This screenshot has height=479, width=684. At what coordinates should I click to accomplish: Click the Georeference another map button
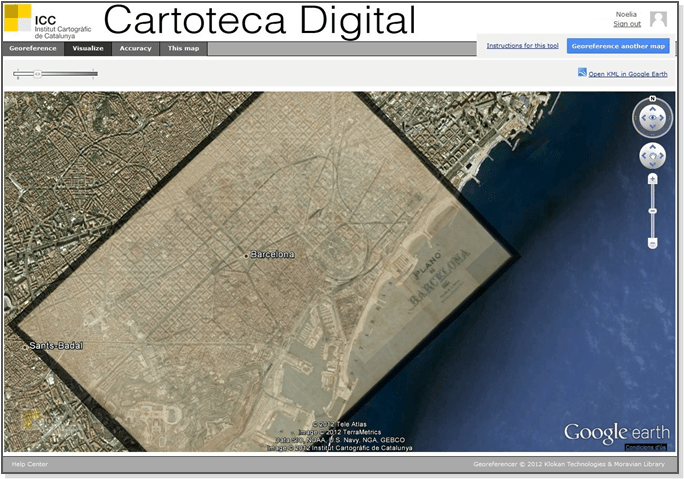click(x=618, y=46)
